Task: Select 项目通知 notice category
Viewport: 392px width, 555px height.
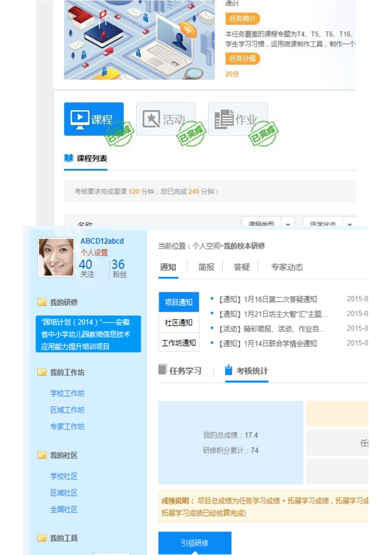Action: tap(179, 302)
